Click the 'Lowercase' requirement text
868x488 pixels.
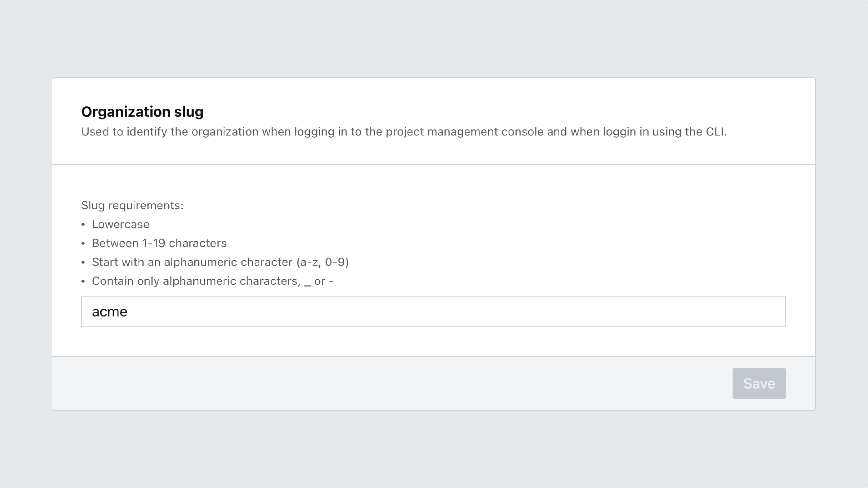click(x=121, y=225)
